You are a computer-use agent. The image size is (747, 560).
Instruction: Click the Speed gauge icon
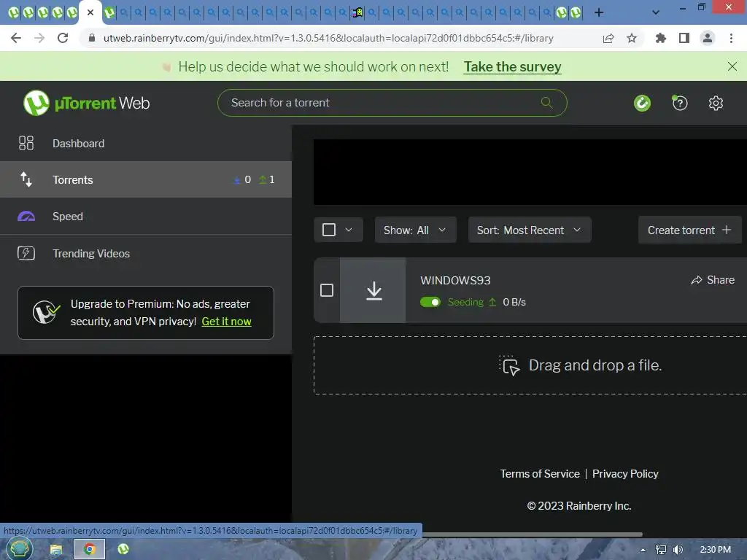26,216
